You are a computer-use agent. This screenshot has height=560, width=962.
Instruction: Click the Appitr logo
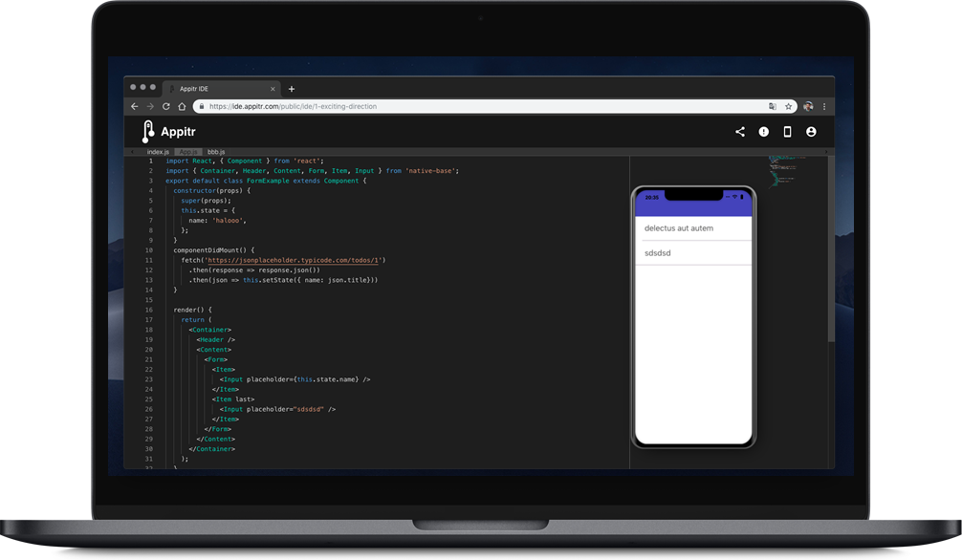pos(168,131)
